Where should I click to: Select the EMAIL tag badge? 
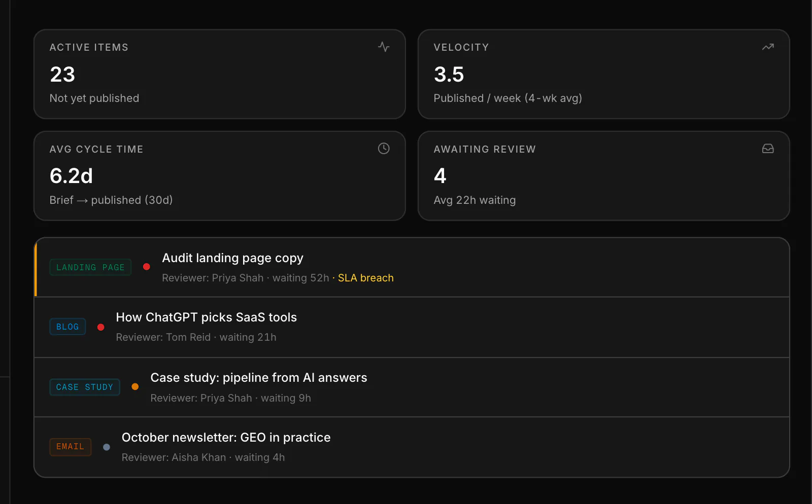click(x=71, y=447)
